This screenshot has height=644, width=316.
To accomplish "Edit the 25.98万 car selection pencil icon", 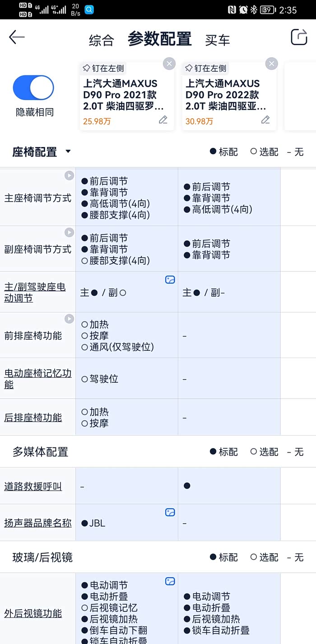I will [x=163, y=120].
